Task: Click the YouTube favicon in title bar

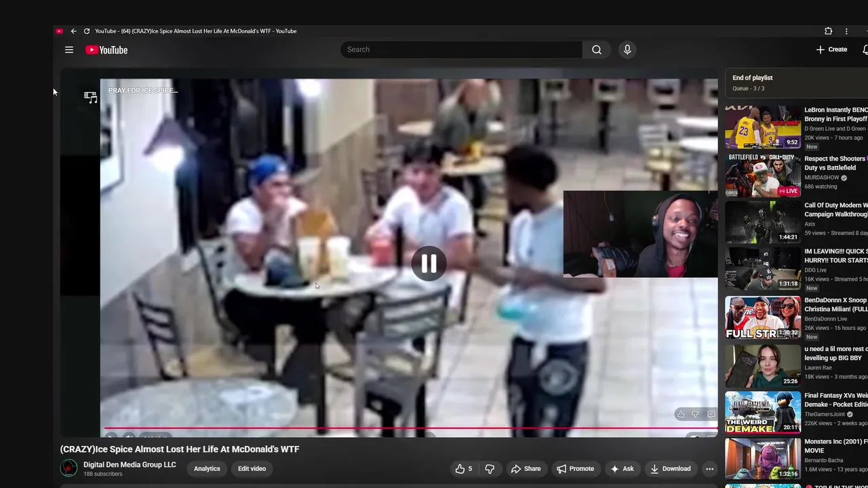Action: pos(59,31)
